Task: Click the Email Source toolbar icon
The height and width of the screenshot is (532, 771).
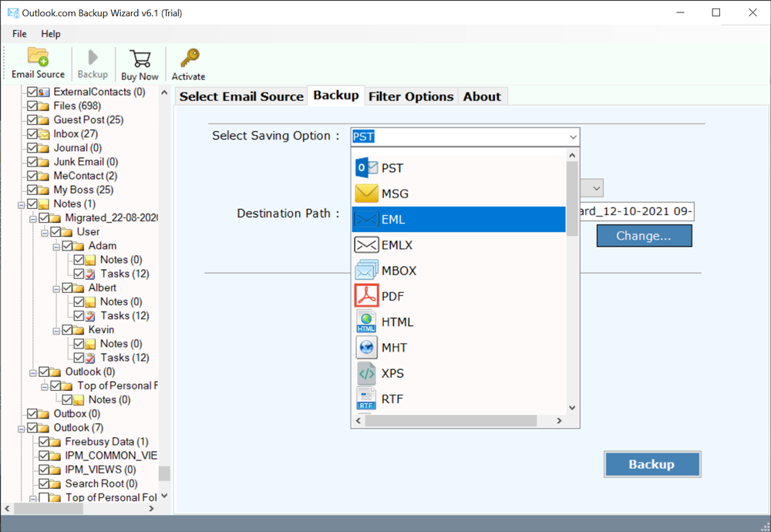Action: pyautogui.click(x=38, y=56)
